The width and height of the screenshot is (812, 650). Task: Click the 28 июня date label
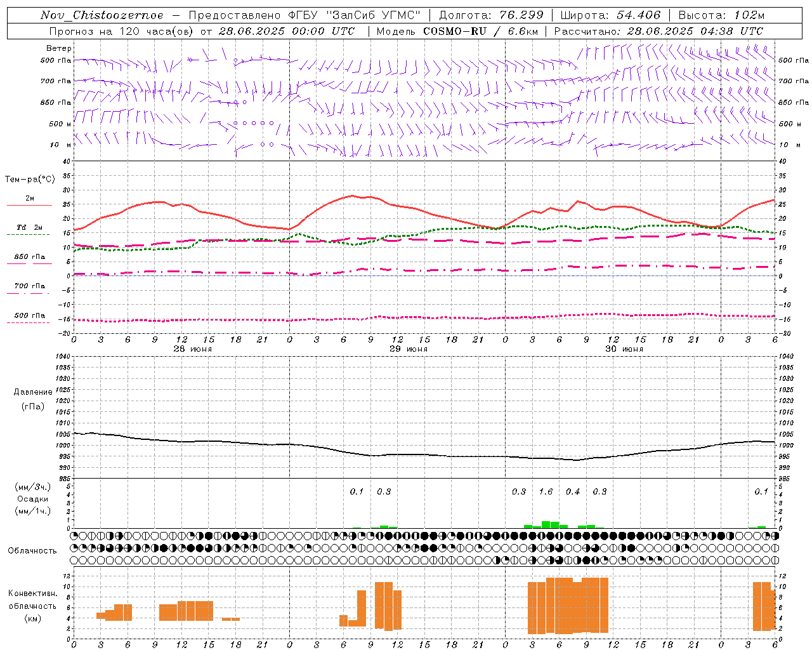click(x=193, y=349)
